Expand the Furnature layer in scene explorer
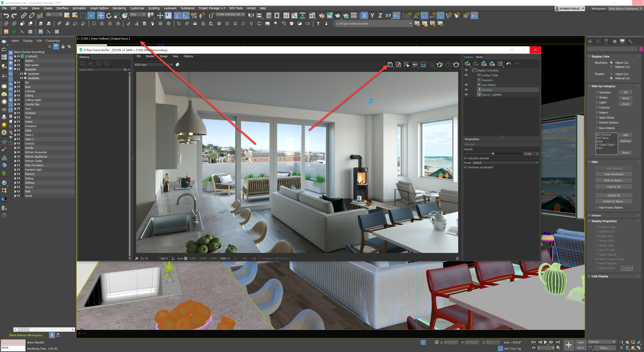The image size is (644, 352). tap(15, 126)
